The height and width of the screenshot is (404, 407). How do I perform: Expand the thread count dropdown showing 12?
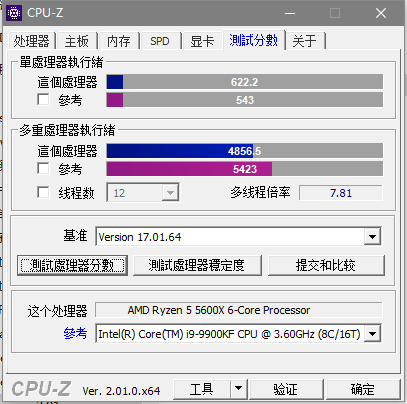[170, 193]
